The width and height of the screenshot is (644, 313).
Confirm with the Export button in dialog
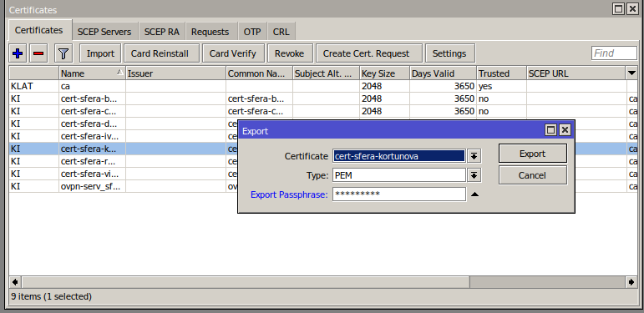(x=533, y=154)
